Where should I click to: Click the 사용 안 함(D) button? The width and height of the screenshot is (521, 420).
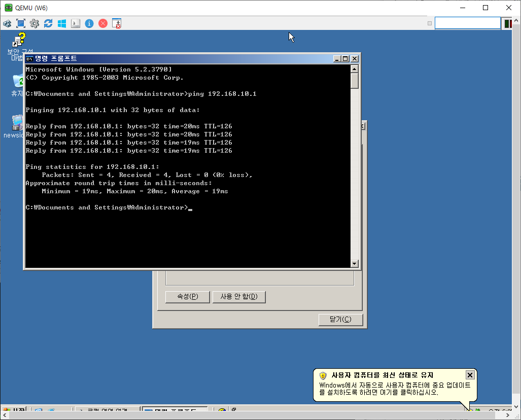239,297
